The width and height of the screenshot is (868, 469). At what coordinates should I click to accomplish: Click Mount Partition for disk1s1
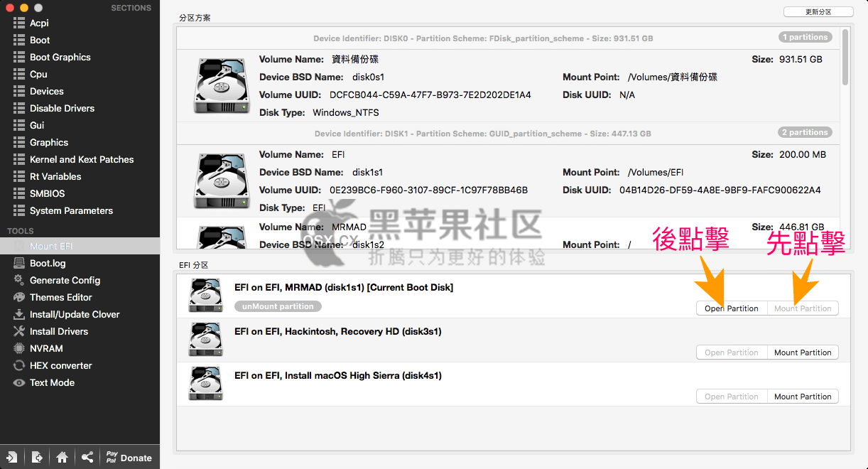(803, 308)
